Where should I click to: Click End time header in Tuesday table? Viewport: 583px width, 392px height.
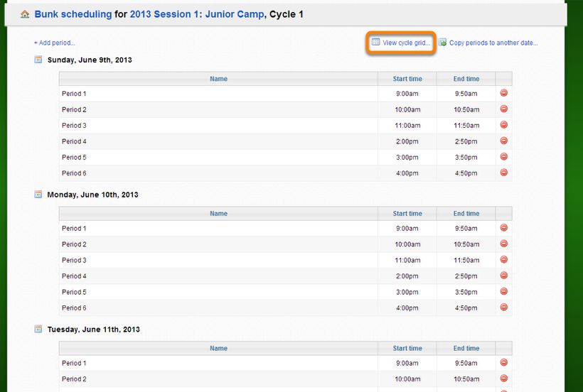coord(466,349)
